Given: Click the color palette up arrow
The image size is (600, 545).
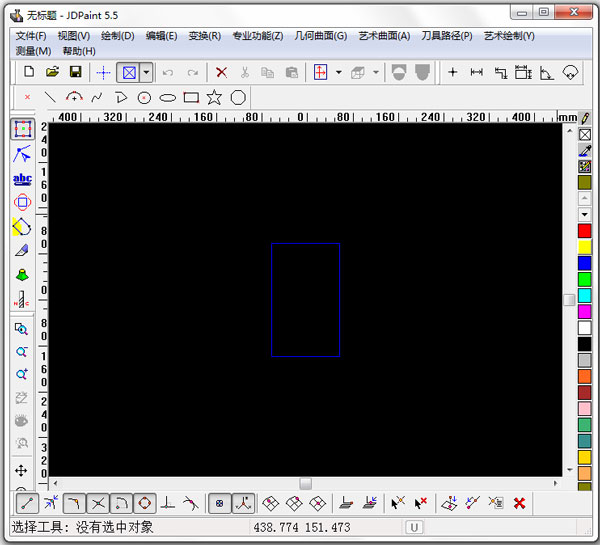Looking at the screenshot, I should (584, 198).
